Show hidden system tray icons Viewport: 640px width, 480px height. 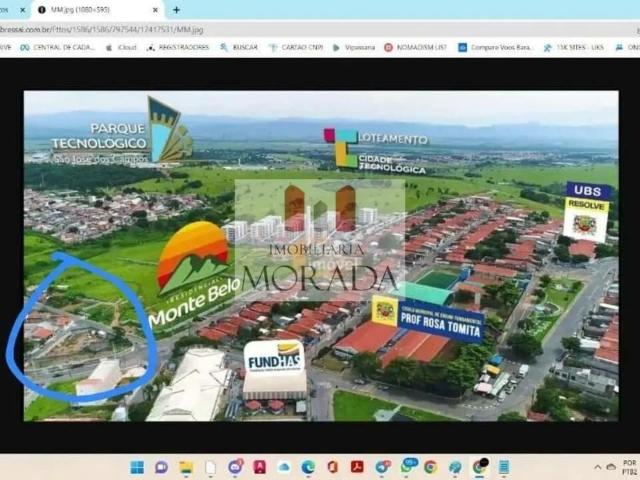click(x=598, y=467)
